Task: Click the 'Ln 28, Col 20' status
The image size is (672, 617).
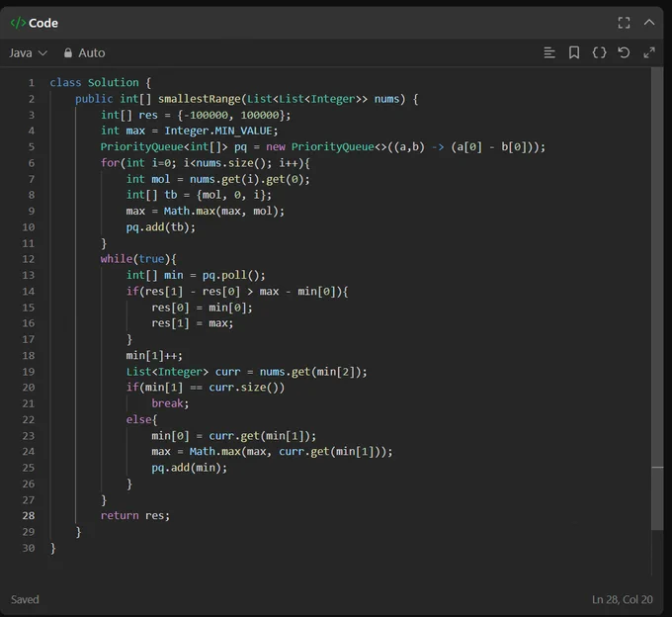Action: point(623,599)
